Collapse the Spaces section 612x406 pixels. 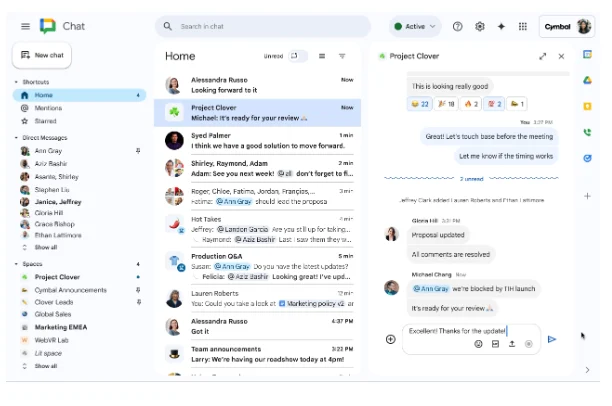(16, 264)
